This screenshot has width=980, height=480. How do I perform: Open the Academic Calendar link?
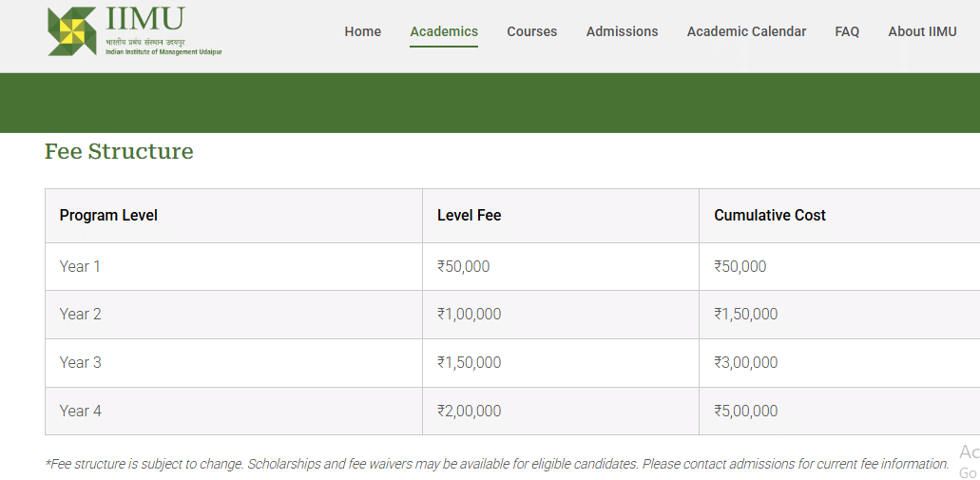[x=746, y=31]
